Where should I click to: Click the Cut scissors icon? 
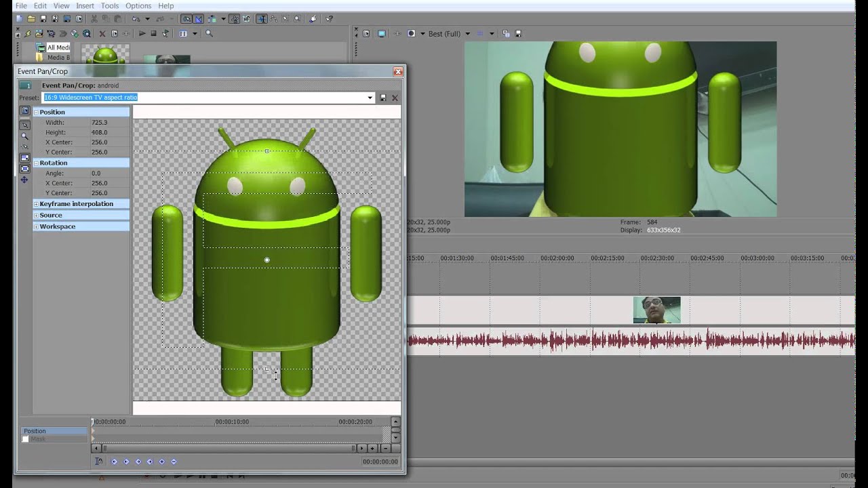point(94,19)
